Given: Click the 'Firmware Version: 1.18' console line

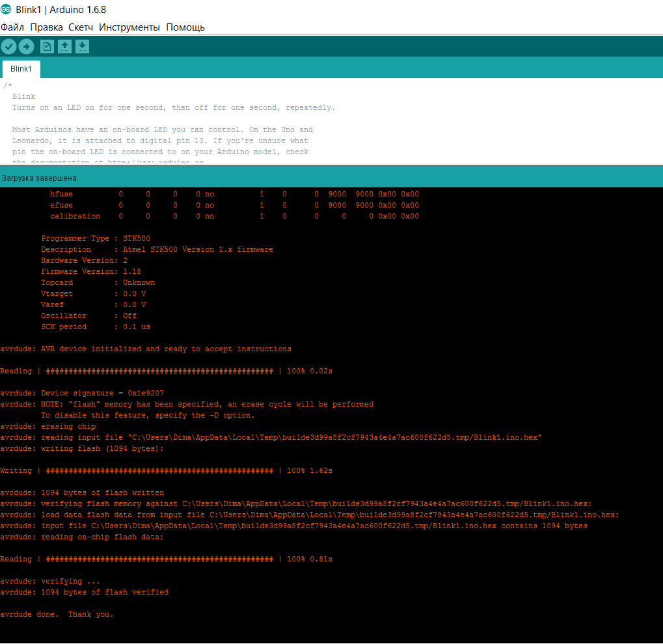Looking at the screenshot, I should (x=91, y=271).
